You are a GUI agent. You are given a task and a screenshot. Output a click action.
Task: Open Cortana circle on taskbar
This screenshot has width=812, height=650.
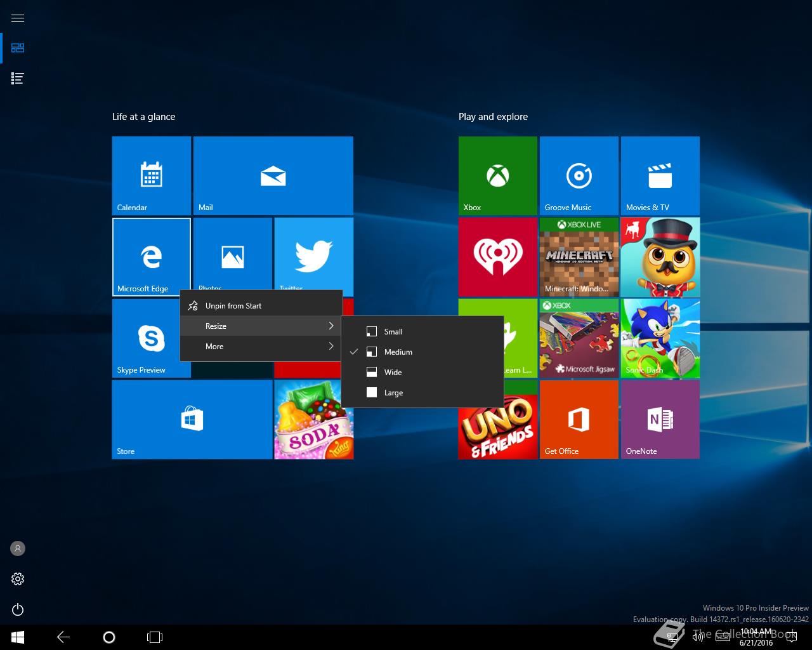pyautogui.click(x=109, y=637)
